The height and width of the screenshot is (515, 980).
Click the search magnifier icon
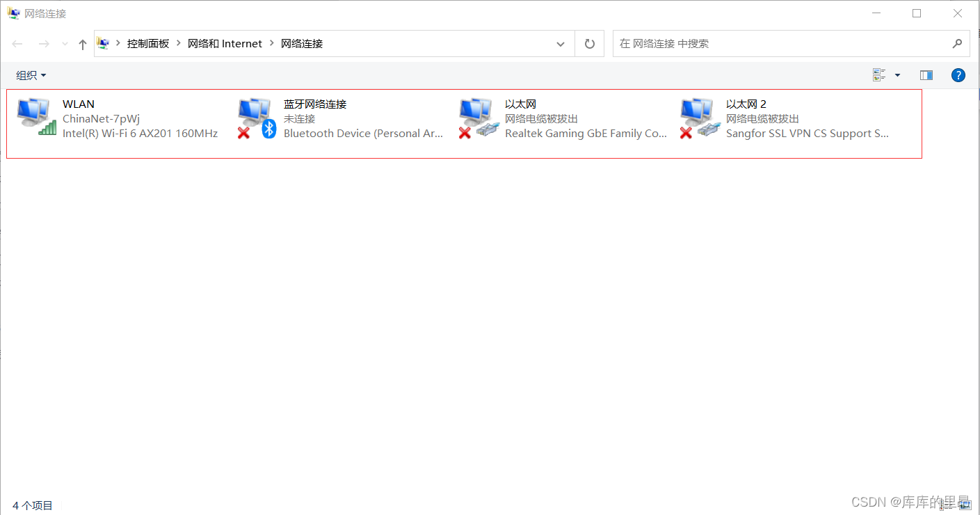[957, 43]
